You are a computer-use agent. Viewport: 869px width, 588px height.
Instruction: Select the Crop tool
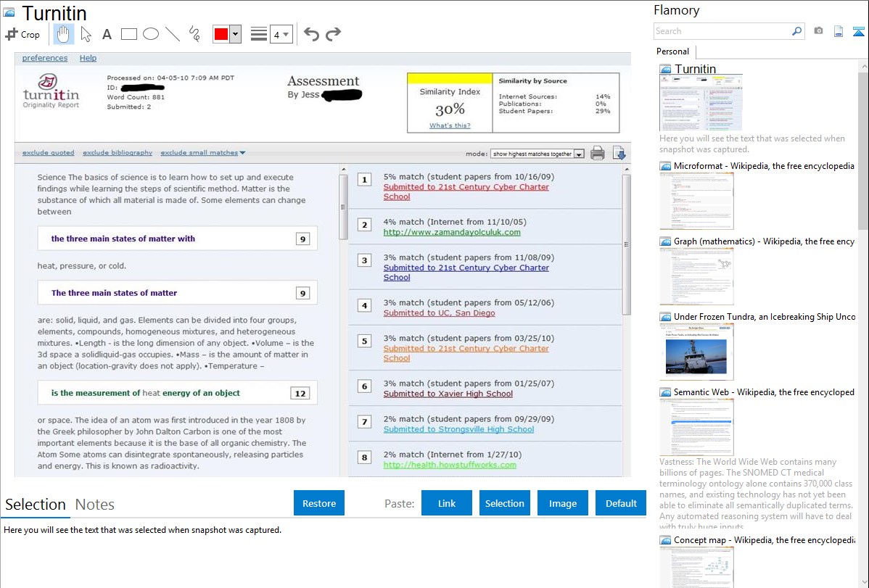click(x=22, y=34)
